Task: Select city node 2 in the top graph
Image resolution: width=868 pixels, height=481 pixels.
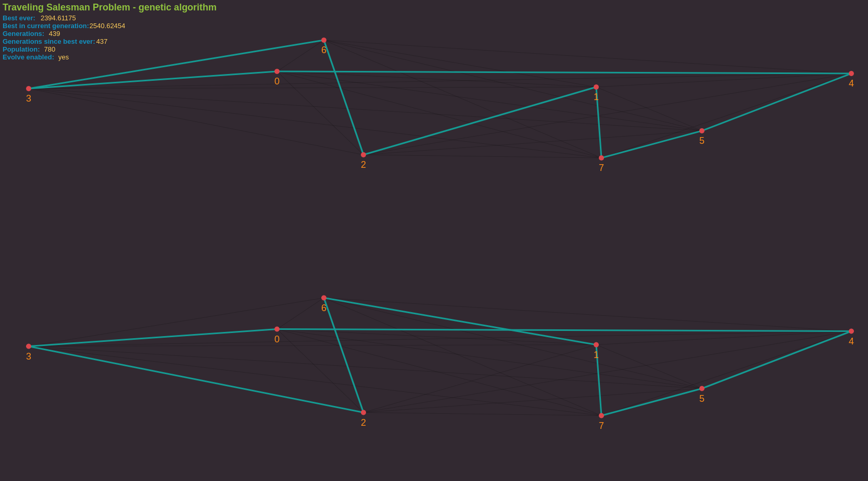Action: (x=363, y=155)
